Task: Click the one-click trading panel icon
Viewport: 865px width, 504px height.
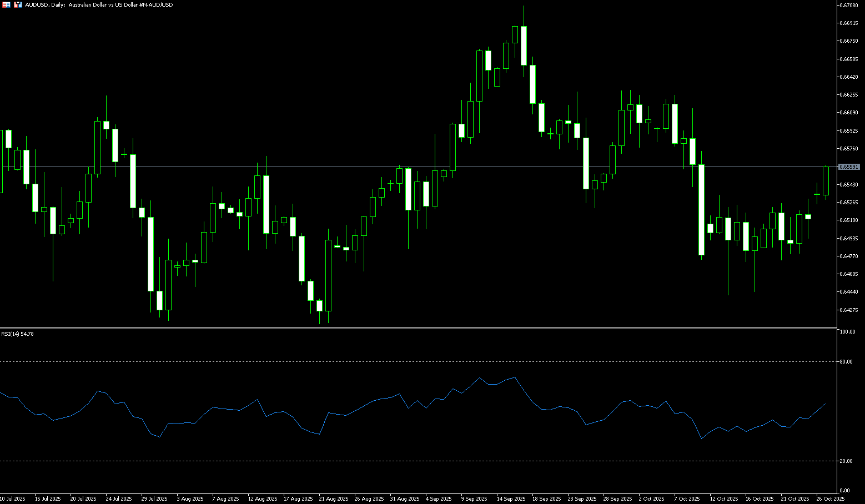Action: click(x=18, y=4)
